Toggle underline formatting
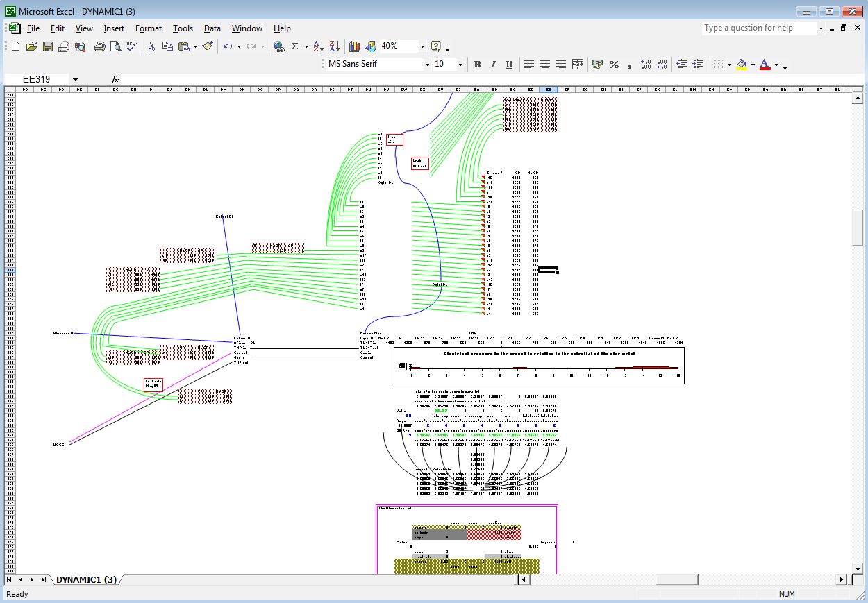This screenshot has width=868, height=603. pos(509,65)
